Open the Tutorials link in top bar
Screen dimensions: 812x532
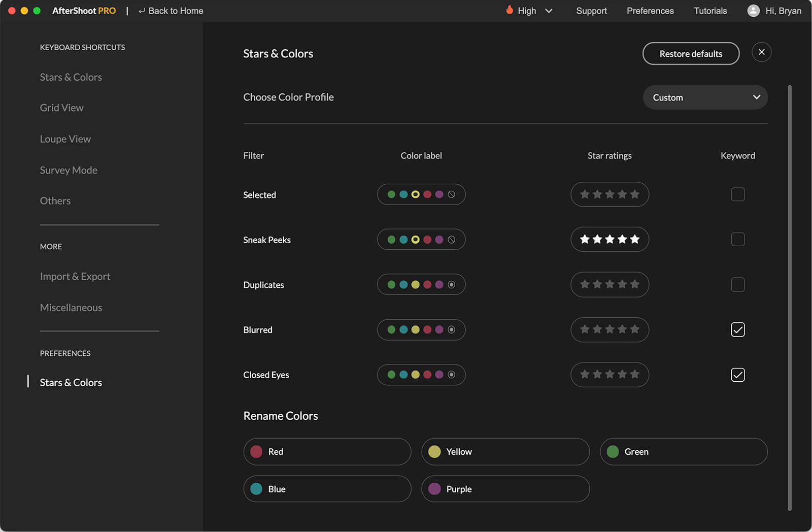pyautogui.click(x=710, y=11)
